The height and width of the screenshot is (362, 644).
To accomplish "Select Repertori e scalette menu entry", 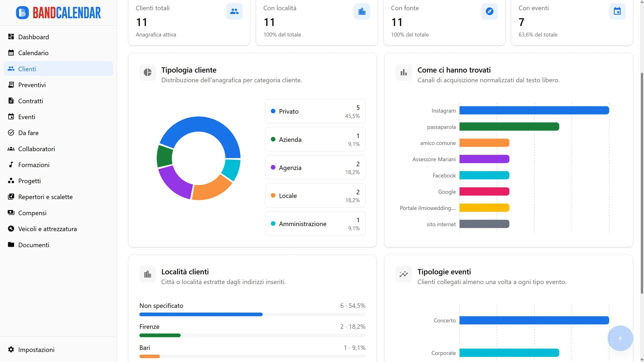I will (58, 196).
